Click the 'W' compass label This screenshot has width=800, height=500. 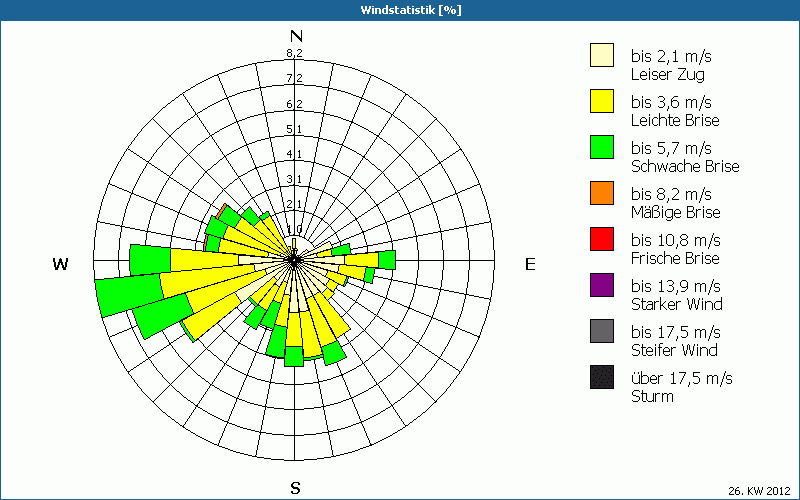pos(60,264)
